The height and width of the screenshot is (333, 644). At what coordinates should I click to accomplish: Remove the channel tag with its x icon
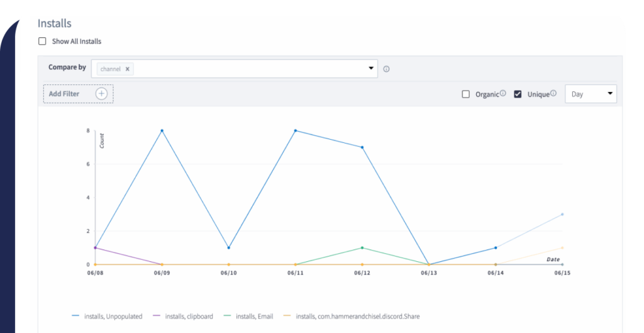point(127,69)
